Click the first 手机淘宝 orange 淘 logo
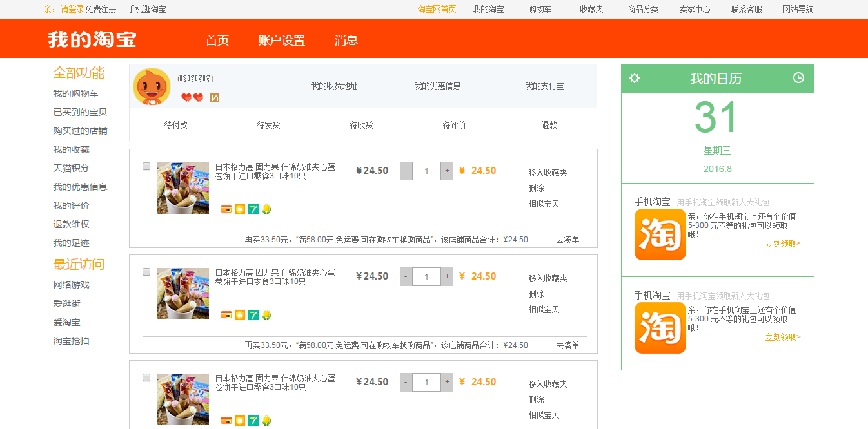This screenshot has width=868, height=429. (660, 234)
